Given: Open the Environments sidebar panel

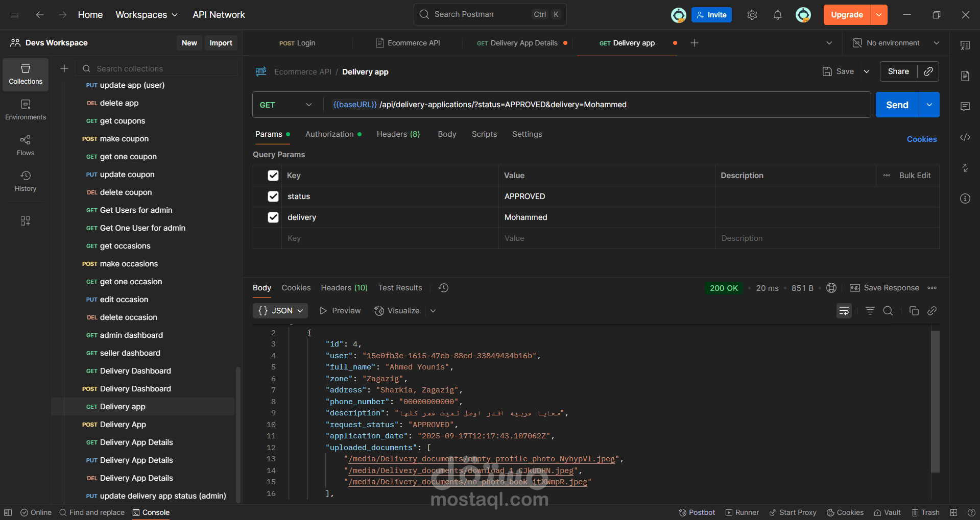Looking at the screenshot, I should (x=26, y=110).
